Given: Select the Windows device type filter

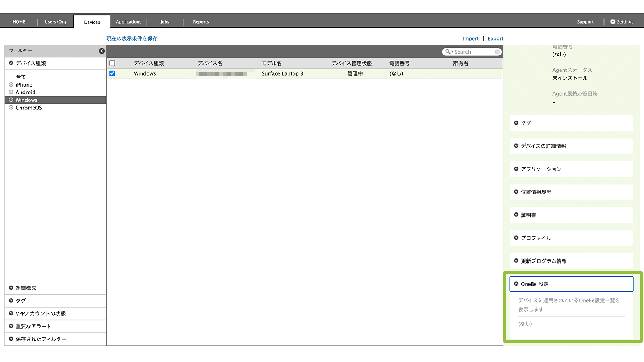Looking at the screenshot, I should (55, 100).
